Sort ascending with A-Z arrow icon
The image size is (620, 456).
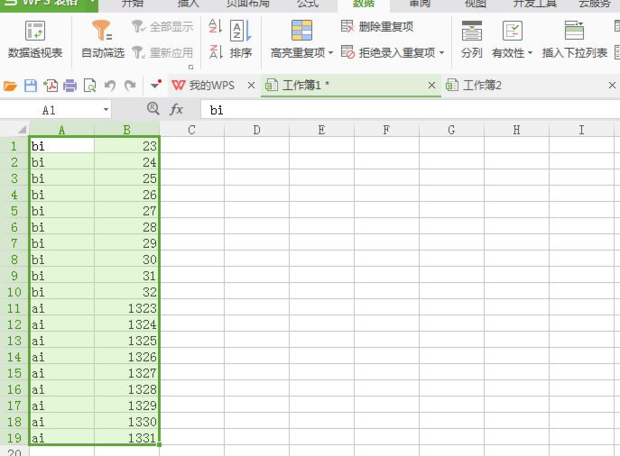[215, 26]
